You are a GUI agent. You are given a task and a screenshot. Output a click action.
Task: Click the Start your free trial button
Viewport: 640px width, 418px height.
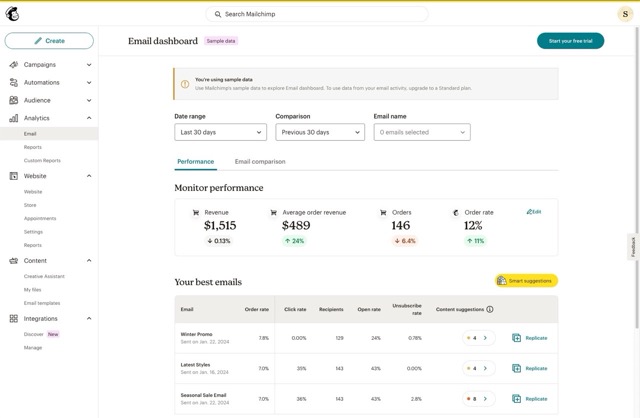pyautogui.click(x=570, y=41)
